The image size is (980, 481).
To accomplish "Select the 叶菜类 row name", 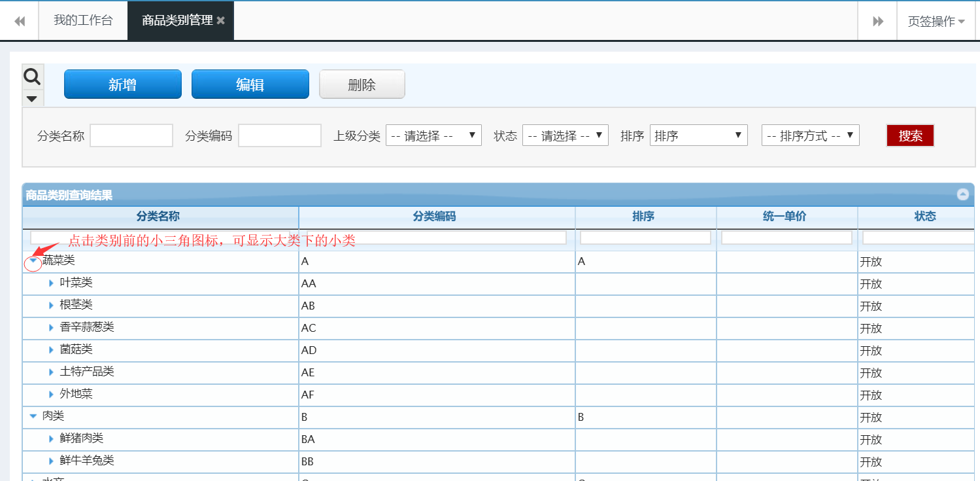I will click(x=76, y=283).
